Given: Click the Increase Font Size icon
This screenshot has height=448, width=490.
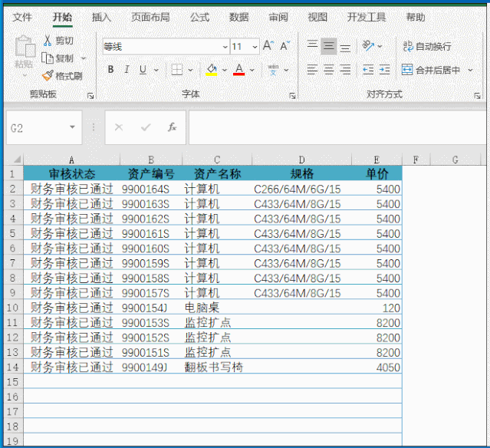Looking at the screenshot, I should pos(268,46).
